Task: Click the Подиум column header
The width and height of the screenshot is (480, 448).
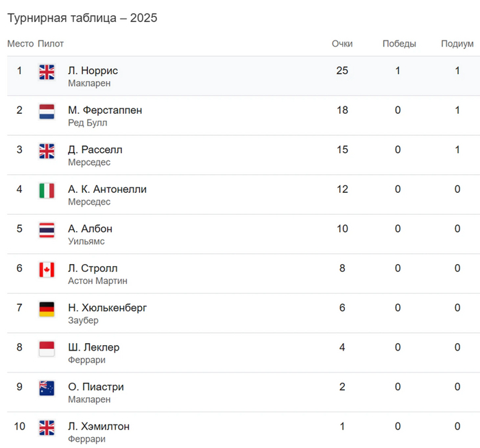Action: 457,44
